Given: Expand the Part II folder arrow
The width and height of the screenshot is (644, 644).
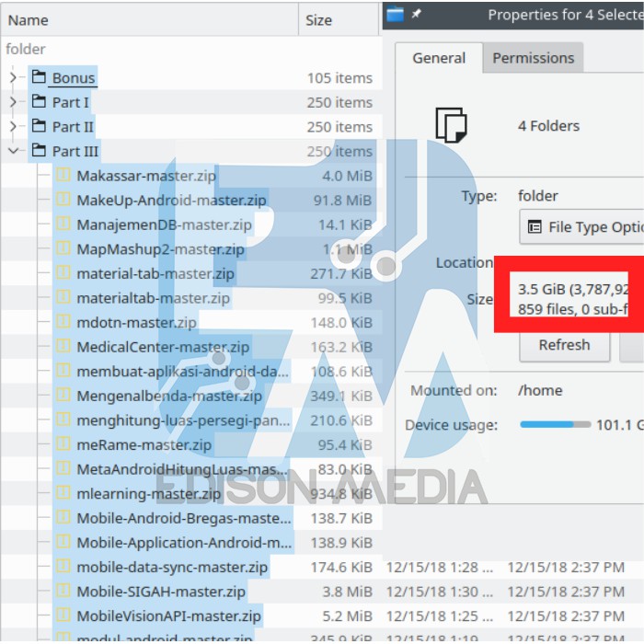Looking at the screenshot, I should click(13, 127).
